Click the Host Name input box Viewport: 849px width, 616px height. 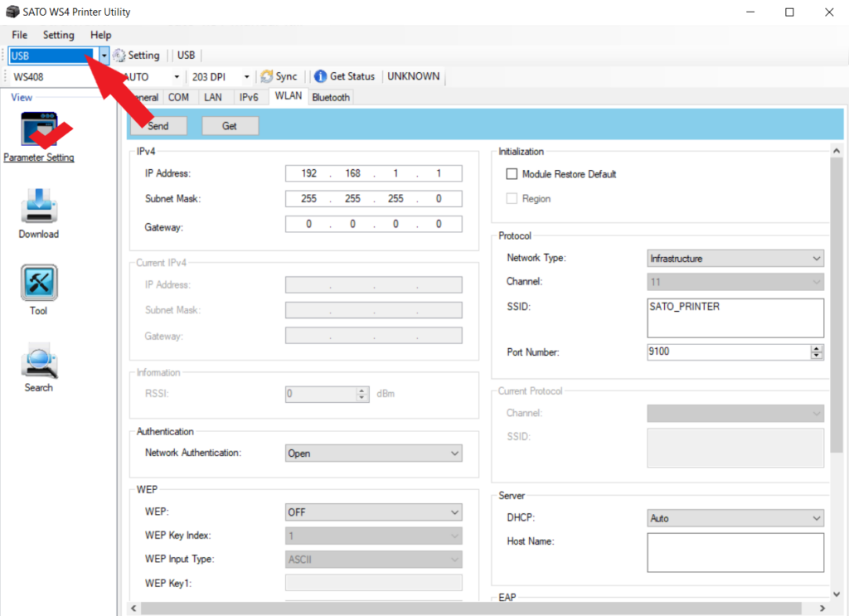pos(735,553)
